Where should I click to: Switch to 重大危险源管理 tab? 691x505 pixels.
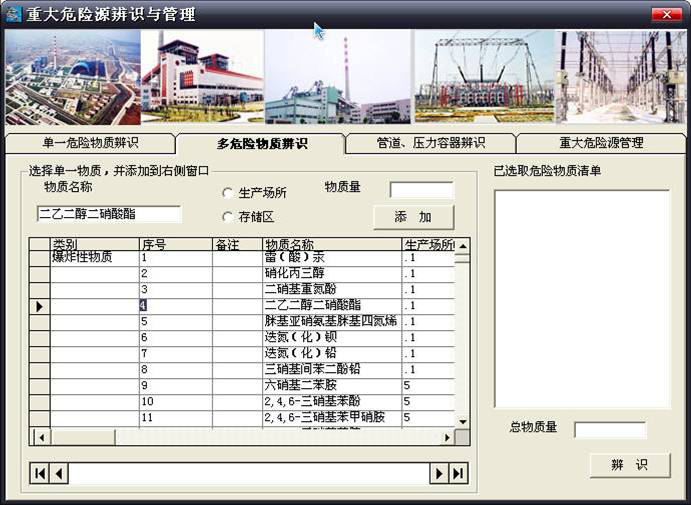coord(601,143)
